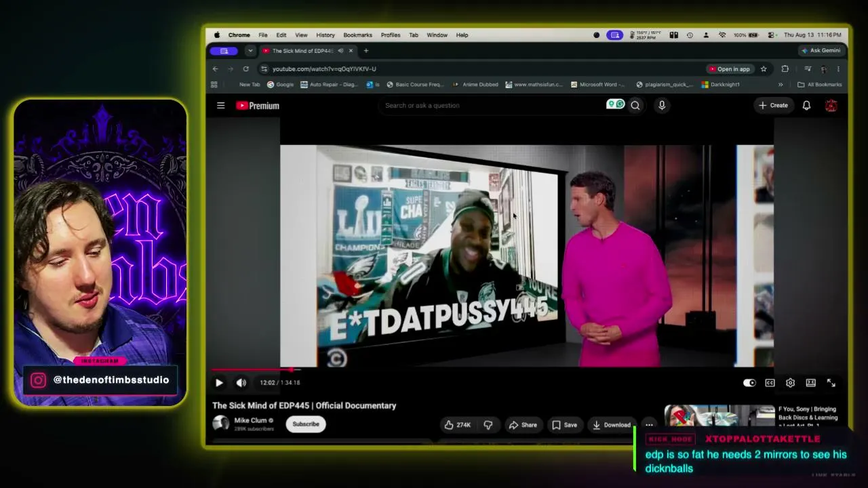Go back in Chrome
The height and width of the screenshot is (488, 868).
(x=215, y=68)
